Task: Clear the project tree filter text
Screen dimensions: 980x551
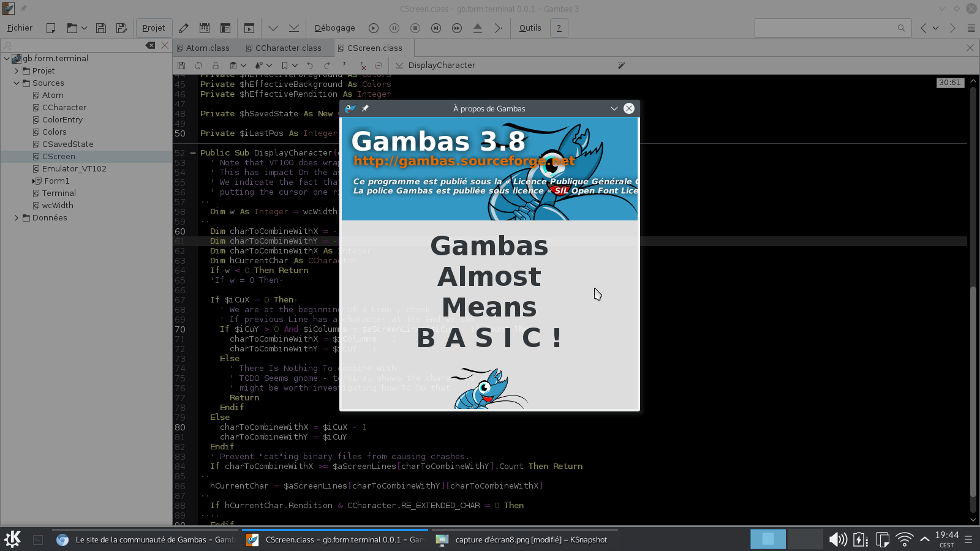Action: click(150, 45)
